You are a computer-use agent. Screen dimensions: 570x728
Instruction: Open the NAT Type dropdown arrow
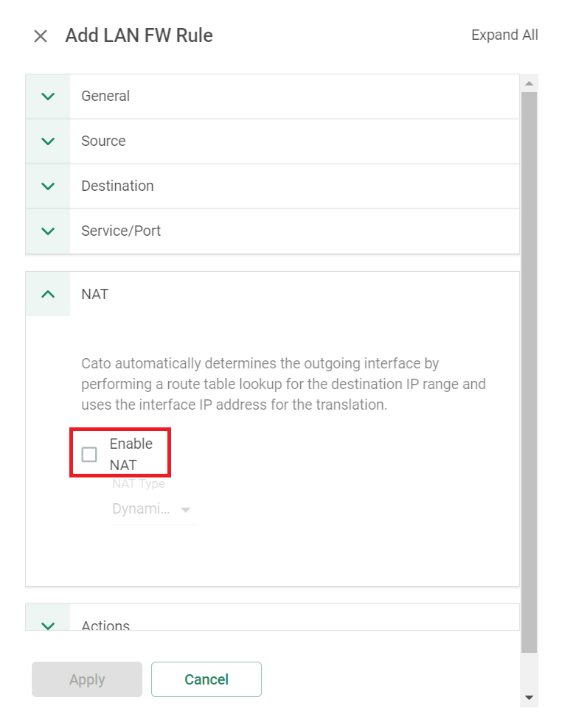[x=185, y=510]
